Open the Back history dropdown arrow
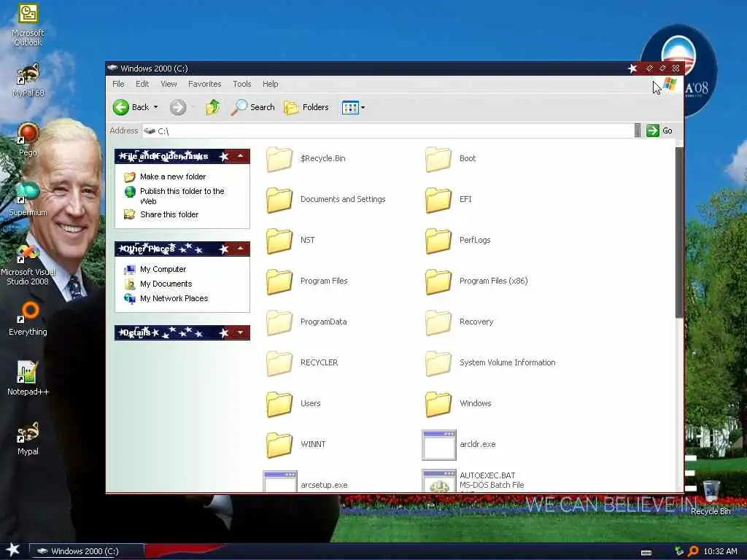The height and width of the screenshot is (560, 747). tap(155, 107)
